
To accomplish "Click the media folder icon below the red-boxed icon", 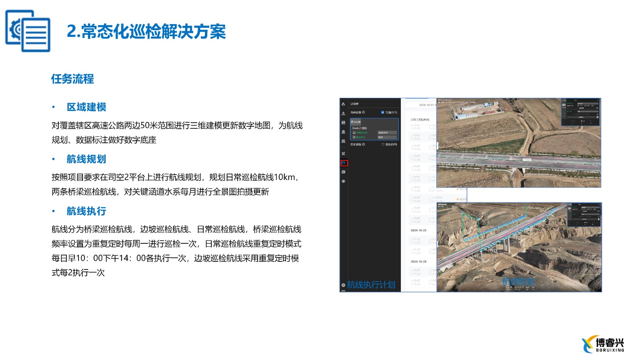I will (x=343, y=172).
